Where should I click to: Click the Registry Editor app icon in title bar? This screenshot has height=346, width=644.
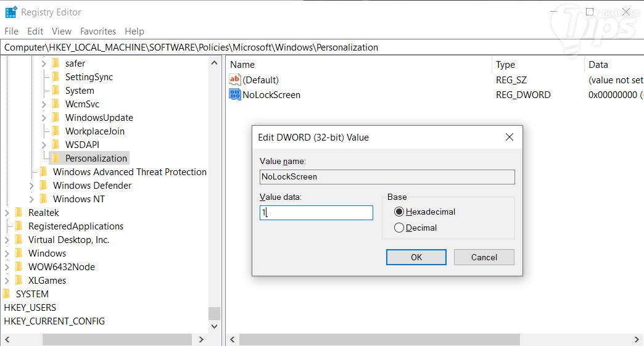[10, 12]
